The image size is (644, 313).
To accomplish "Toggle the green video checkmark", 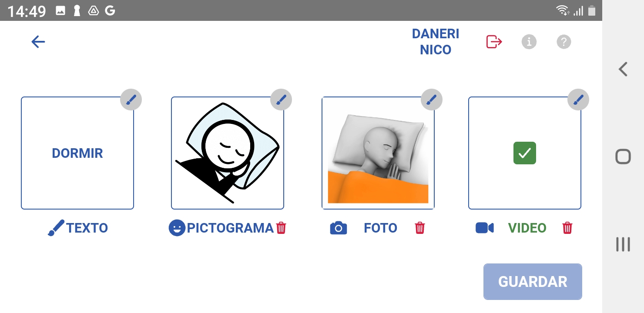I will point(525,153).
